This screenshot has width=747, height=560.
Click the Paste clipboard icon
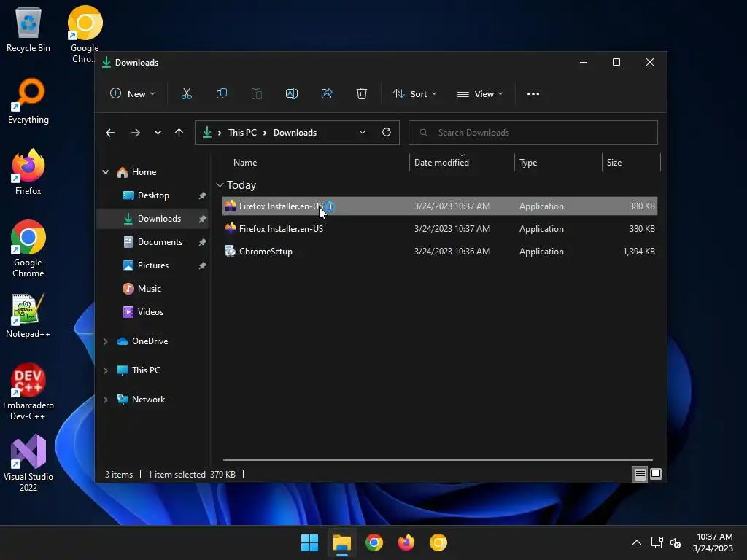257,94
